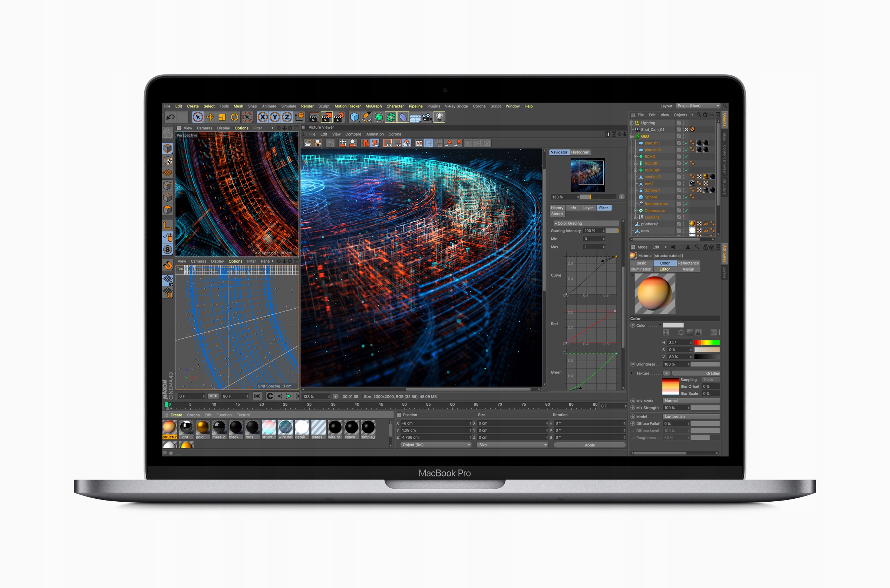This screenshot has width=890, height=588.
Task: Collapse the GEO group in the Object manager
Action: pyautogui.click(x=632, y=136)
